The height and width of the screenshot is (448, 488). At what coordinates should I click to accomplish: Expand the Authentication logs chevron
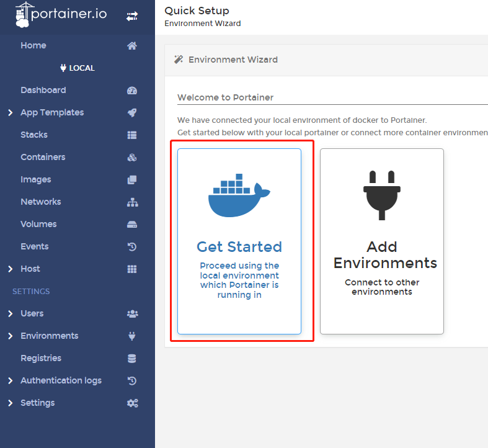pyautogui.click(x=11, y=380)
